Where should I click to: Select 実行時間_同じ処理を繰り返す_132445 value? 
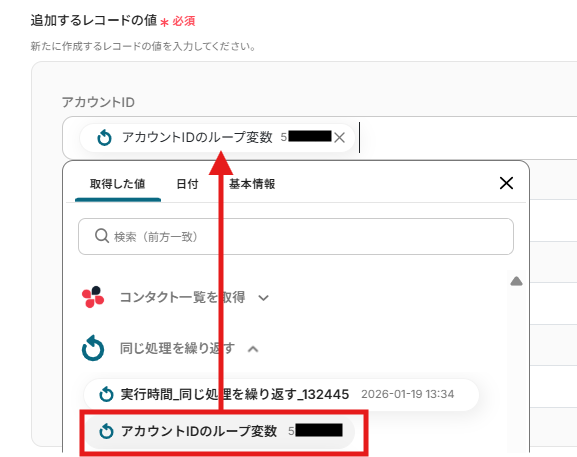(281, 394)
